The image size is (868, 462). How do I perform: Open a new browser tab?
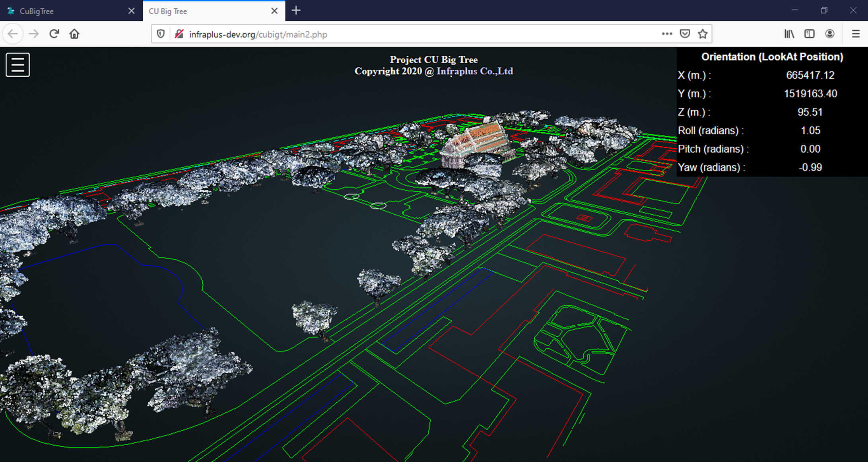(296, 11)
